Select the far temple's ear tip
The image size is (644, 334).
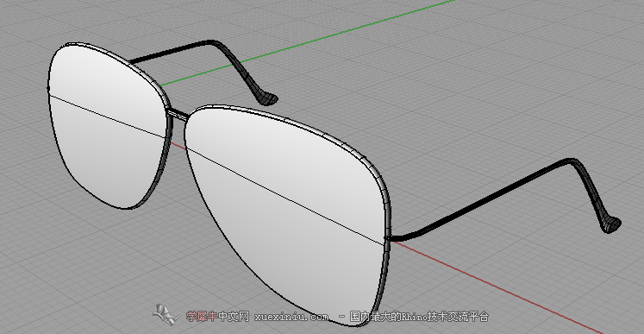point(267,98)
